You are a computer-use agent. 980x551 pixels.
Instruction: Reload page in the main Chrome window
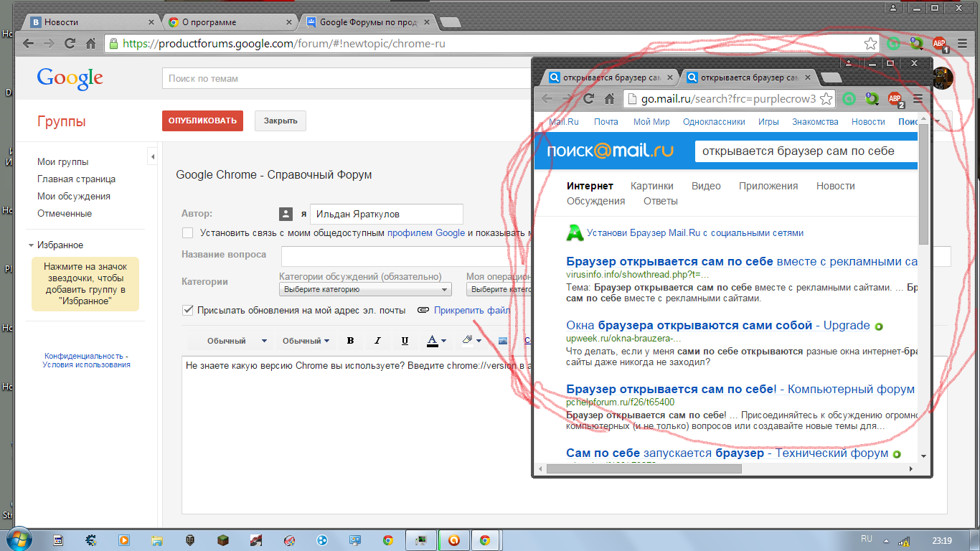(70, 44)
